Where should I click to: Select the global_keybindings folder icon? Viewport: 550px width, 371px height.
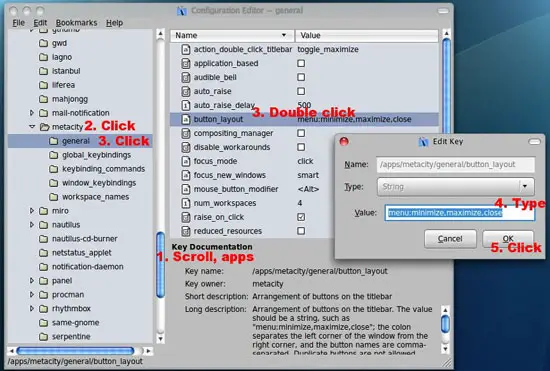coord(54,155)
